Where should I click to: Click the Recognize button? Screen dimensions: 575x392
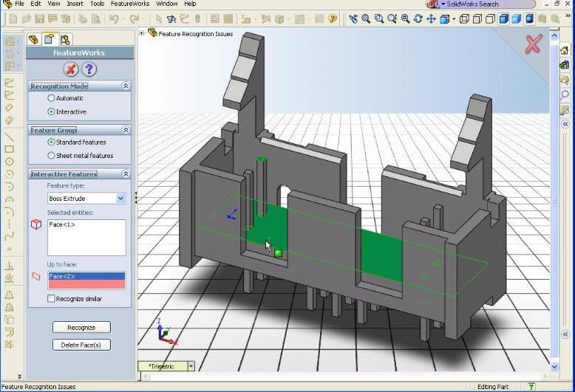tap(81, 327)
